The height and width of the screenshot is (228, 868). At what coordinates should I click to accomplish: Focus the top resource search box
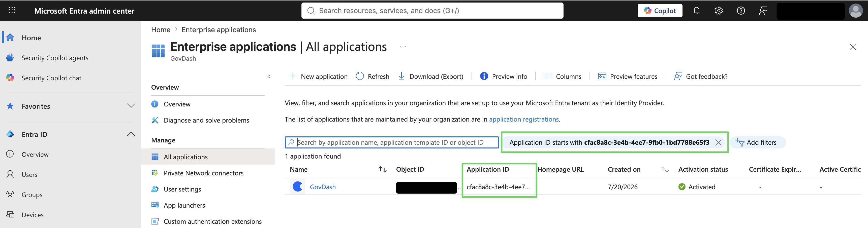click(x=432, y=11)
